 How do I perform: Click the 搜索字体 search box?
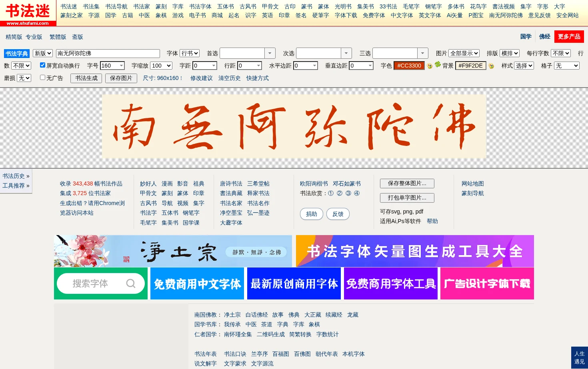(x=101, y=283)
